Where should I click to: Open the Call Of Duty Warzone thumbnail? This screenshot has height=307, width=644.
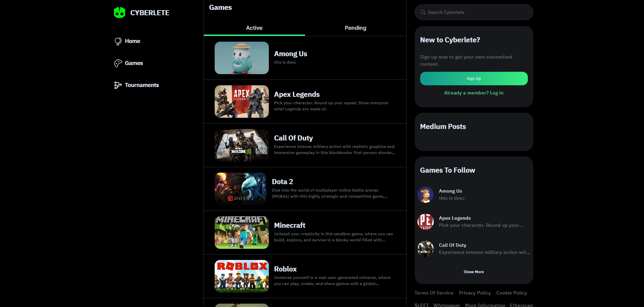click(242, 145)
